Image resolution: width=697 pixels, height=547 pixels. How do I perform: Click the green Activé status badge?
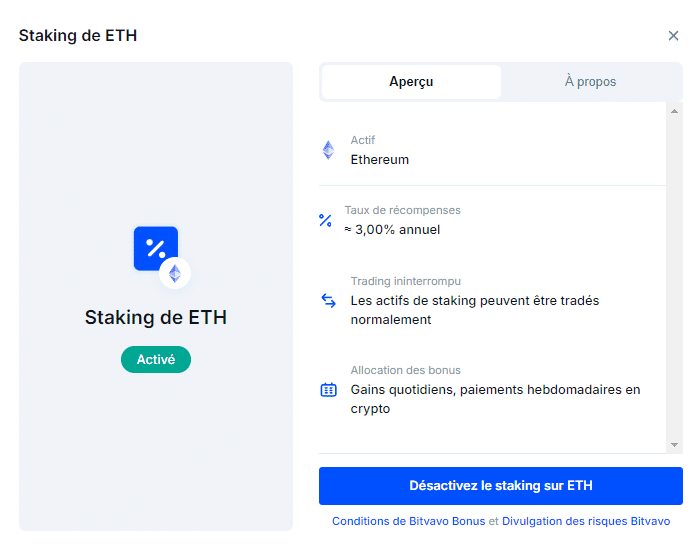coord(156,359)
